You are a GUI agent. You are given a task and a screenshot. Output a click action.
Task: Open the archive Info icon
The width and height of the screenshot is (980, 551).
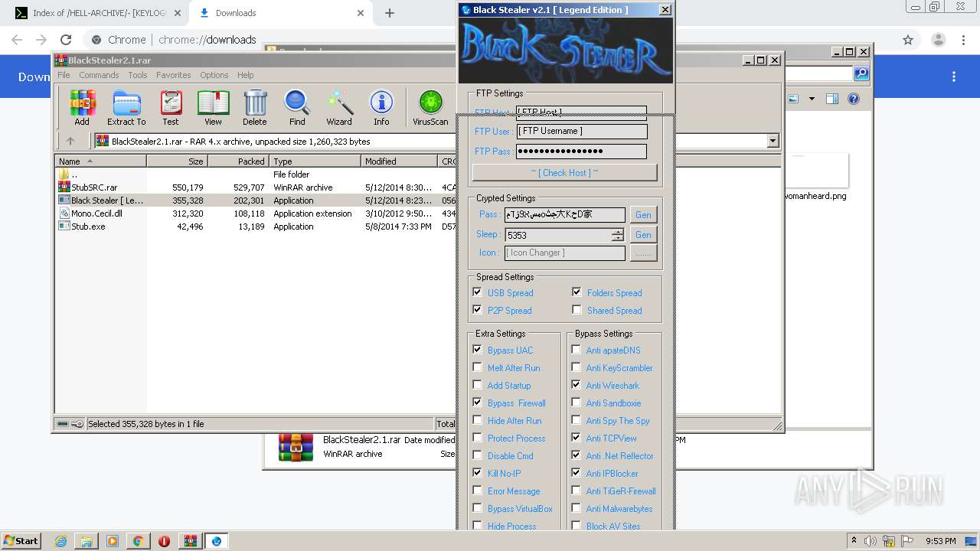coord(381,107)
